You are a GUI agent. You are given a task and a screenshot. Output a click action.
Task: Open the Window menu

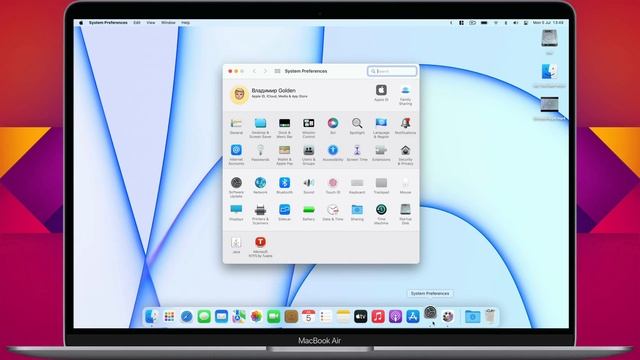(168, 23)
